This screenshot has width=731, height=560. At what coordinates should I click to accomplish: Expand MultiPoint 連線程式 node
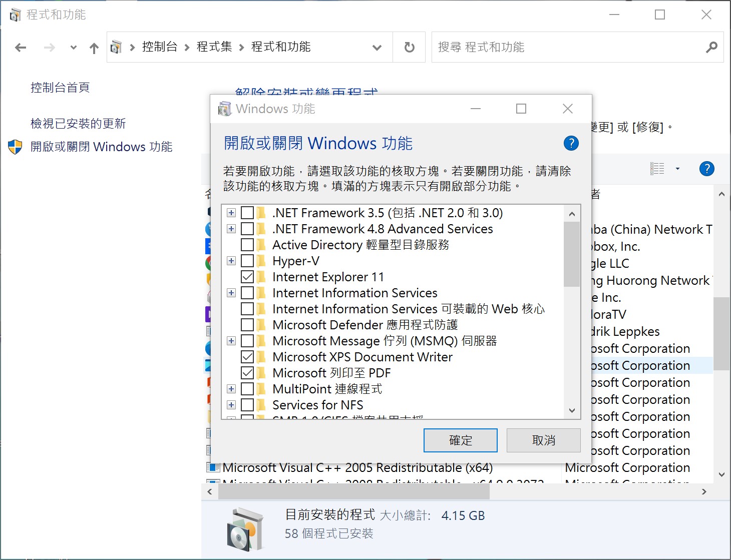pyautogui.click(x=231, y=389)
